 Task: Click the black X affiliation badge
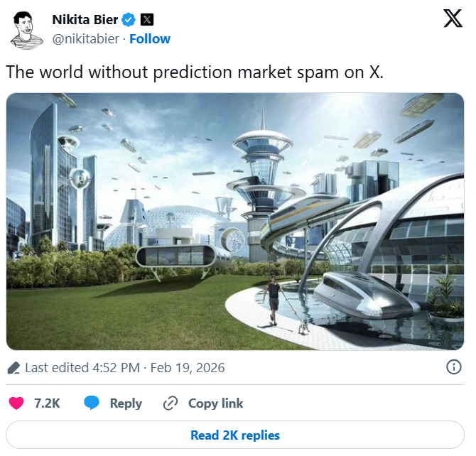(x=146, y=19)
